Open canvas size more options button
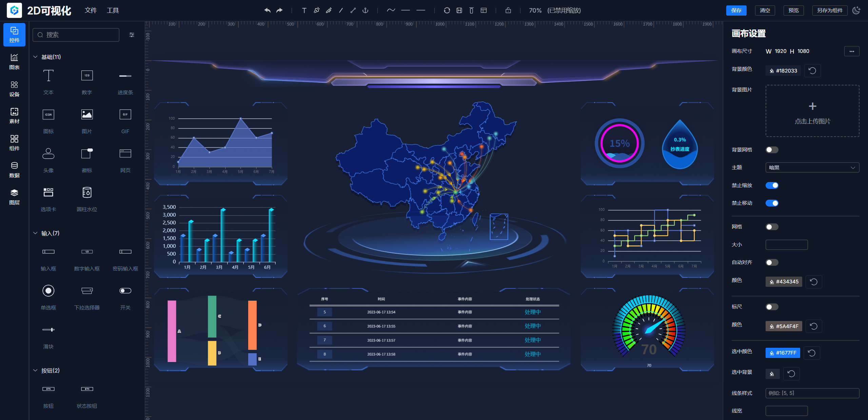The image size is (868, 420). click(x=852, y=51)
